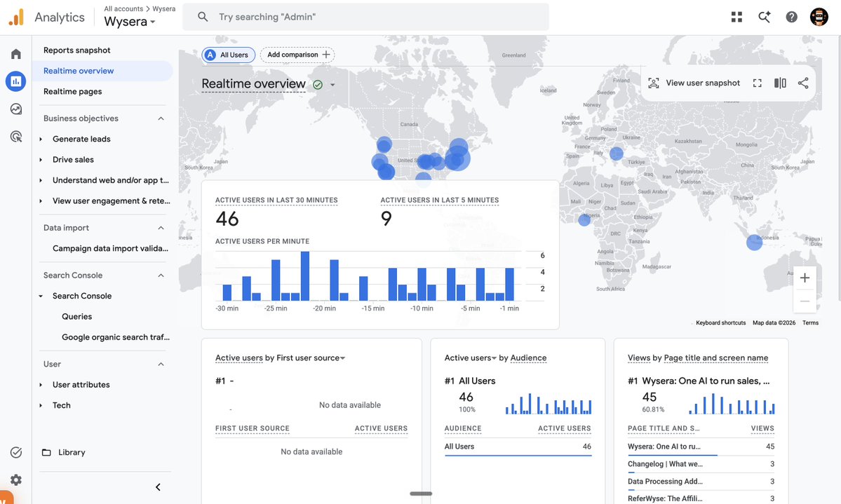Viewport: 841px width, 504px height.
Task: Collapse the User section
Action: tap(161, 364)
